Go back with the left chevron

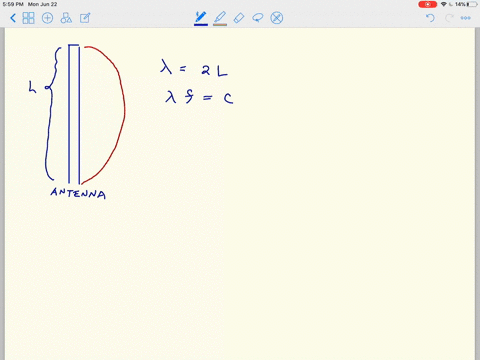pos(13,18)
